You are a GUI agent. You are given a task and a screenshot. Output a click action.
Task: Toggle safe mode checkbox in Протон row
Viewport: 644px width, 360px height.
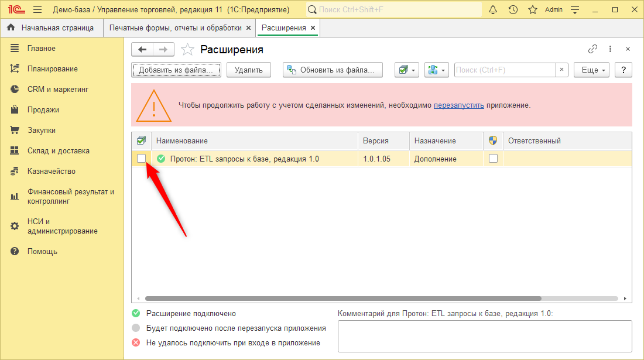494,159
